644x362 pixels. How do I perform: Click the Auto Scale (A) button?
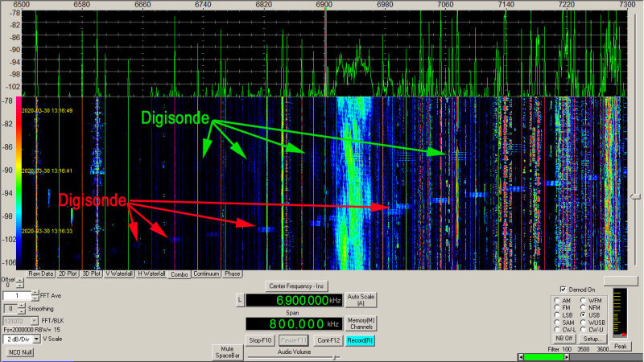point(361,300)
